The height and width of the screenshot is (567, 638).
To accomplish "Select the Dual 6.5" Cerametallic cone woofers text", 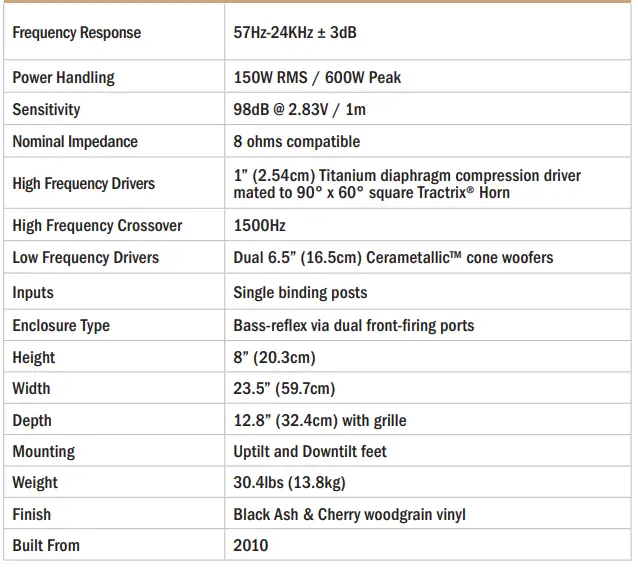I will coord(393,257).
